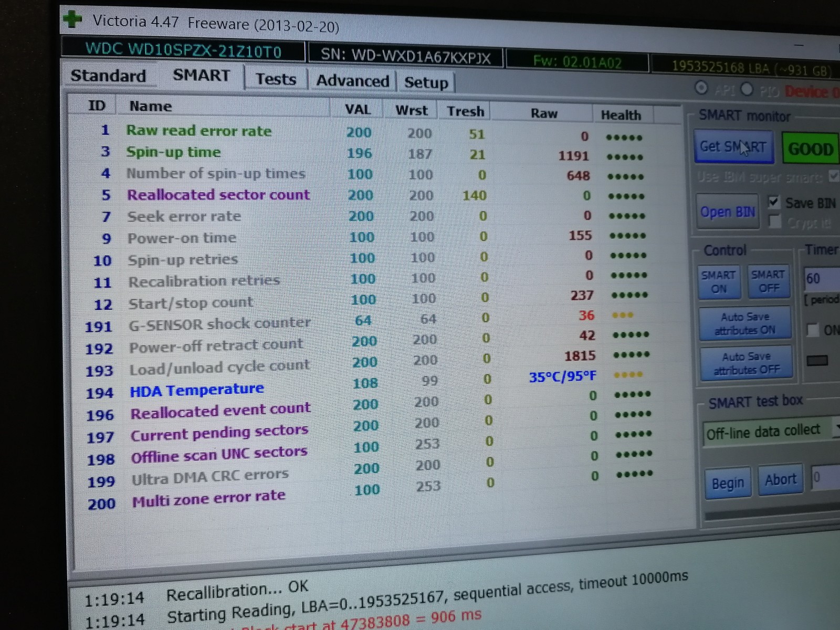The image size is (840, 630).
Task: Click Raw value 1815 for Load/unload cycles
Action: (580, 356)
